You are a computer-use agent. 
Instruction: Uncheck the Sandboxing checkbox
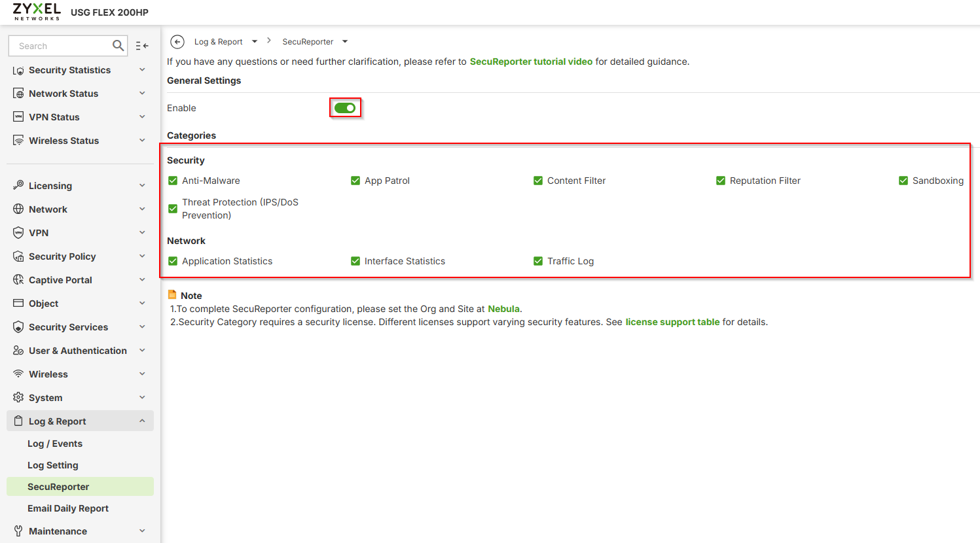pos(903,181)
